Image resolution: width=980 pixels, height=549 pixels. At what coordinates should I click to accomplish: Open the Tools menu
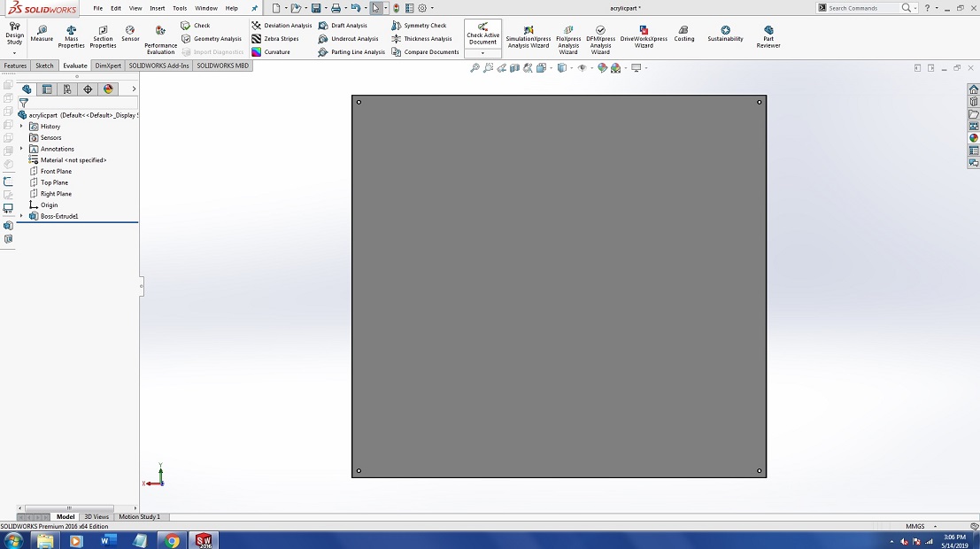click(180, 8)
